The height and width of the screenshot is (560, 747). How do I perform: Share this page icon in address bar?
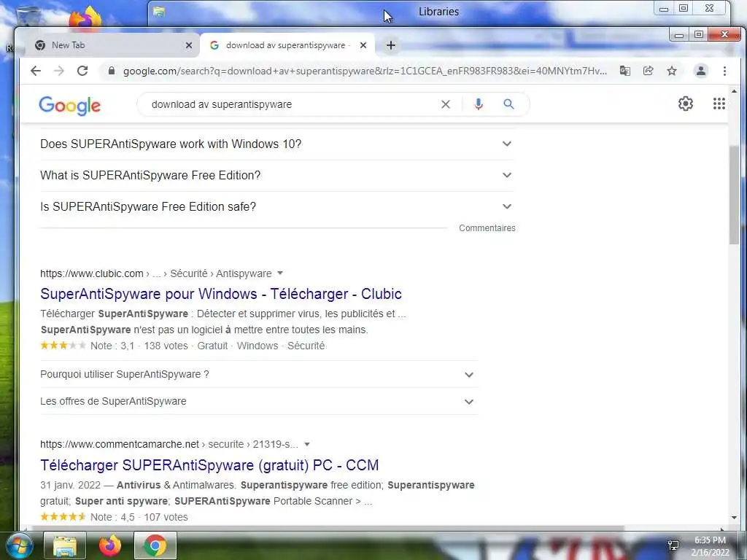click(648, 71)
